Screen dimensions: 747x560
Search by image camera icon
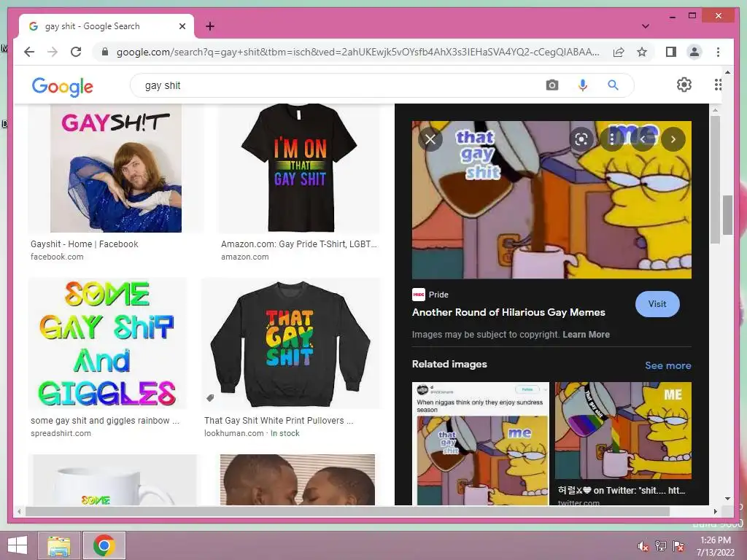coord(552,85)
